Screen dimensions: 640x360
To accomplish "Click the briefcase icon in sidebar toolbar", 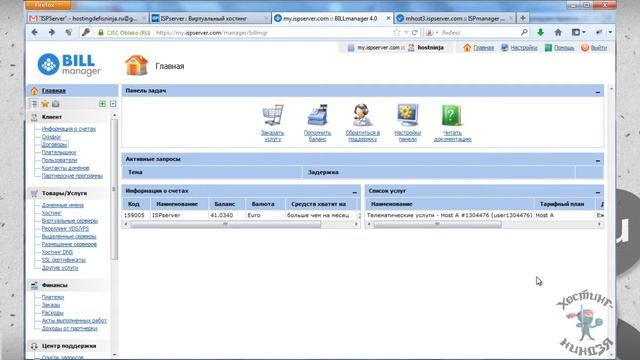I will 56,104.
